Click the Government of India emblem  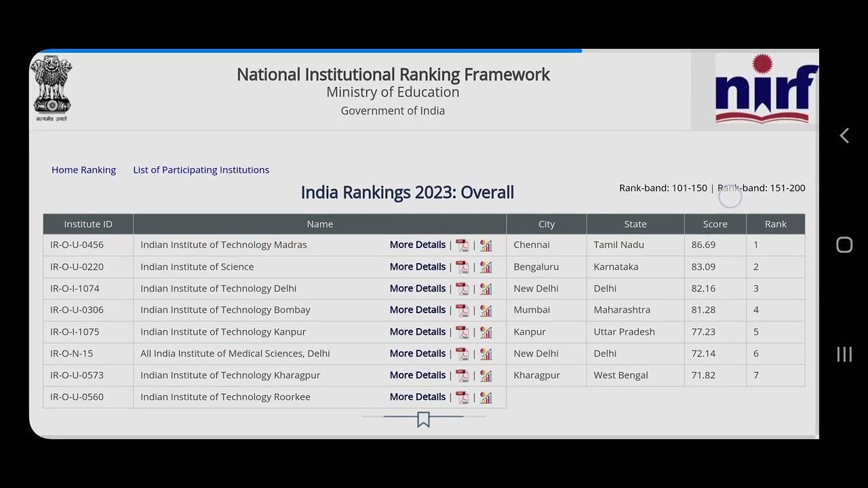point(52,89)
